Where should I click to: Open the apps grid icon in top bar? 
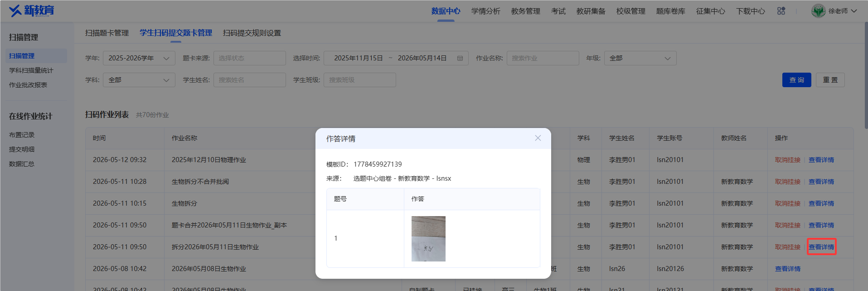(781, 11)
